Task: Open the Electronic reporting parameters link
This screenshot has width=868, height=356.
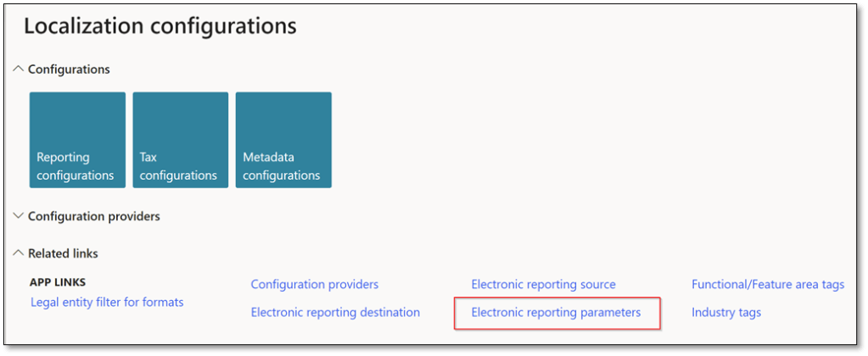Action: pyautogui.click(x=556, y=312)
